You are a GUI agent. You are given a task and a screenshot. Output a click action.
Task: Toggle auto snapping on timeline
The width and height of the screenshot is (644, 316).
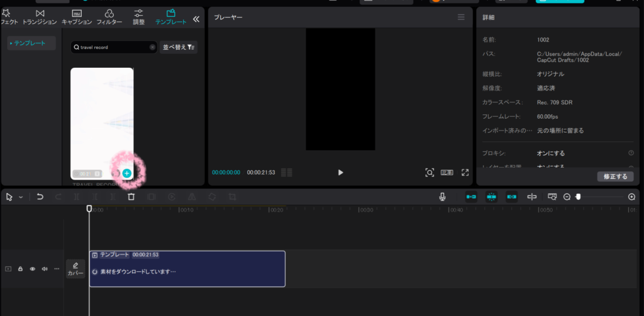tap(492, 197)
